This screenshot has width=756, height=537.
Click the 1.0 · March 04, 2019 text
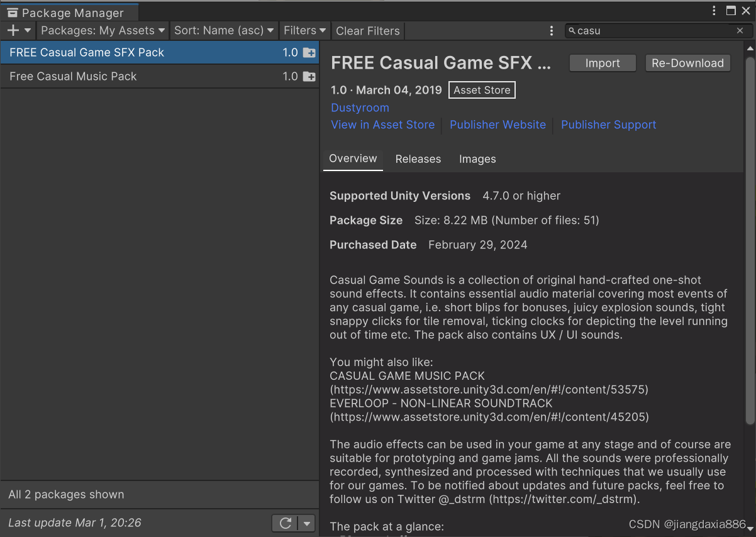(x=386, y=90)
